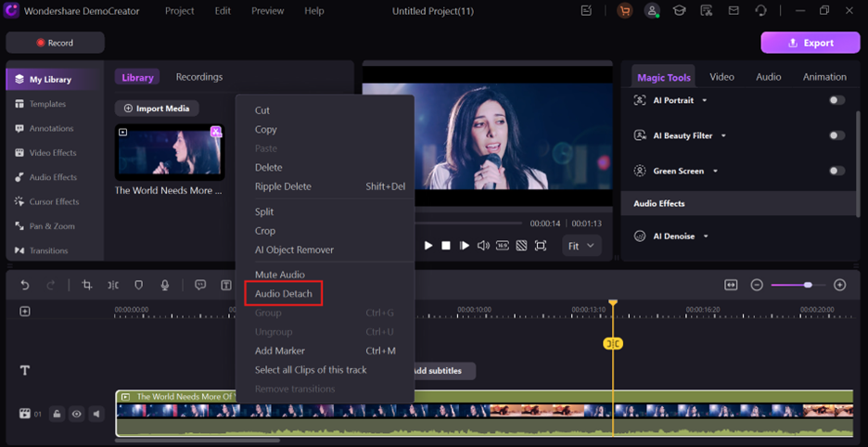Click the Redo icon
Screen dimensions: 868x447
(x=51, y=285)
